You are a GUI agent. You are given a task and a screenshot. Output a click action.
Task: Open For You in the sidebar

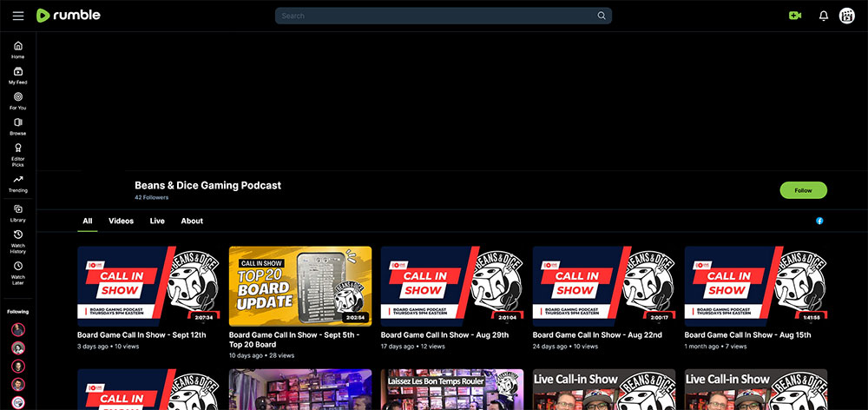(18, 101)
